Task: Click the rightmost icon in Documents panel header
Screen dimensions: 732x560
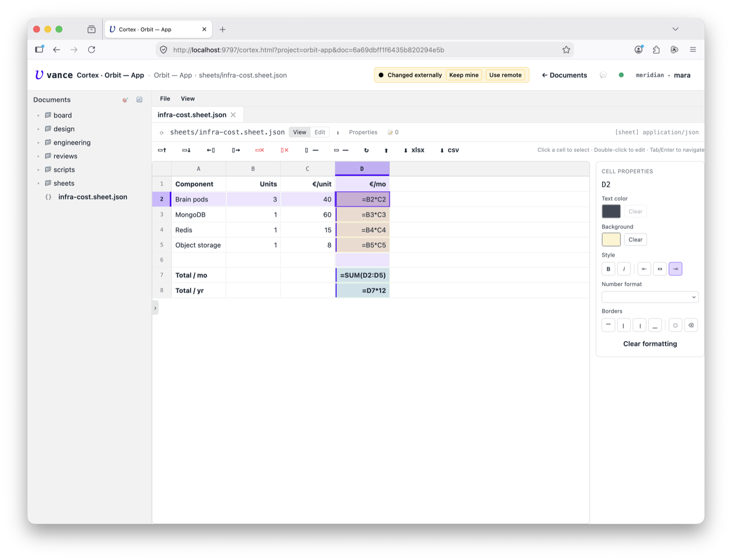Action: (x=140, y=100)
